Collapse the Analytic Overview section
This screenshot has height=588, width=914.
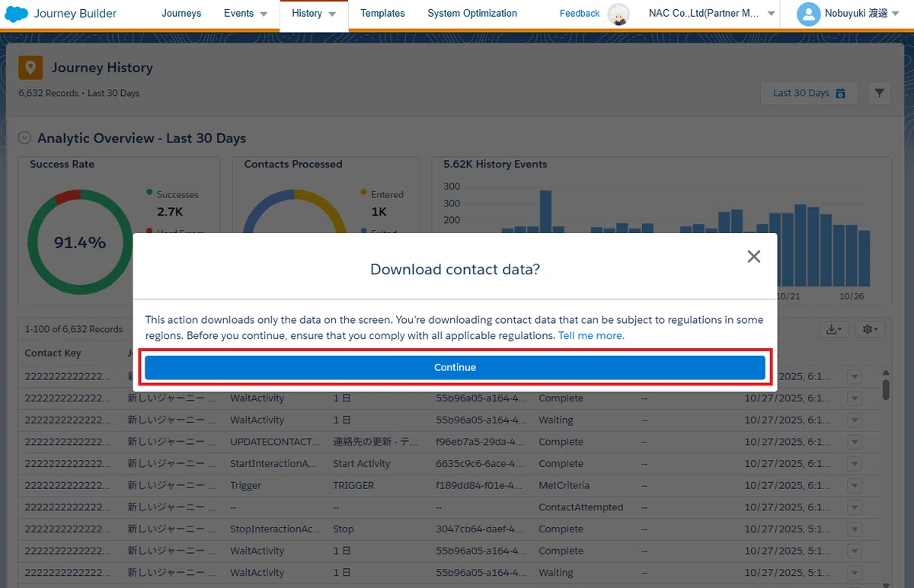pos(25,138)
